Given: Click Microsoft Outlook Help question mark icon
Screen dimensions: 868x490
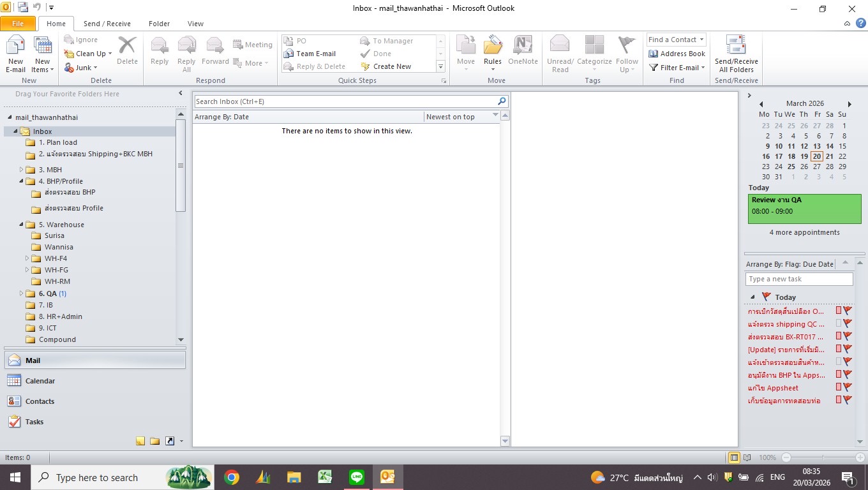Looking at the screenshot, I should tap(860, 24).
